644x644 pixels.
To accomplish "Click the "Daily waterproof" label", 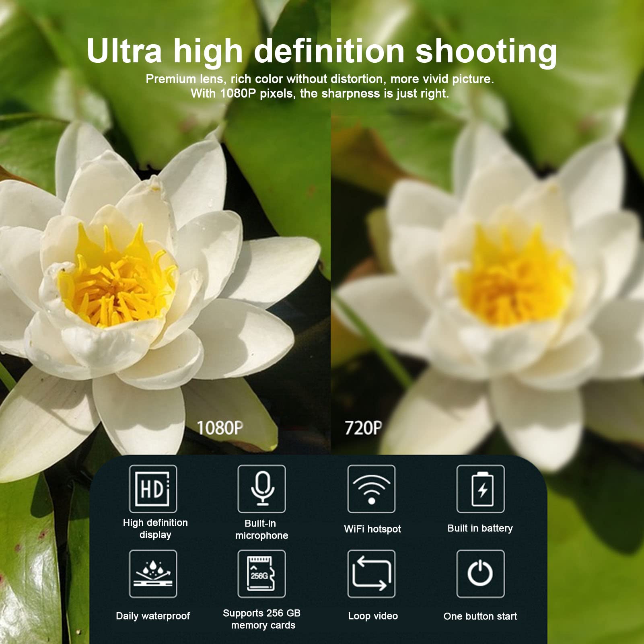I will pyautogui.click(x=153, y=616).
